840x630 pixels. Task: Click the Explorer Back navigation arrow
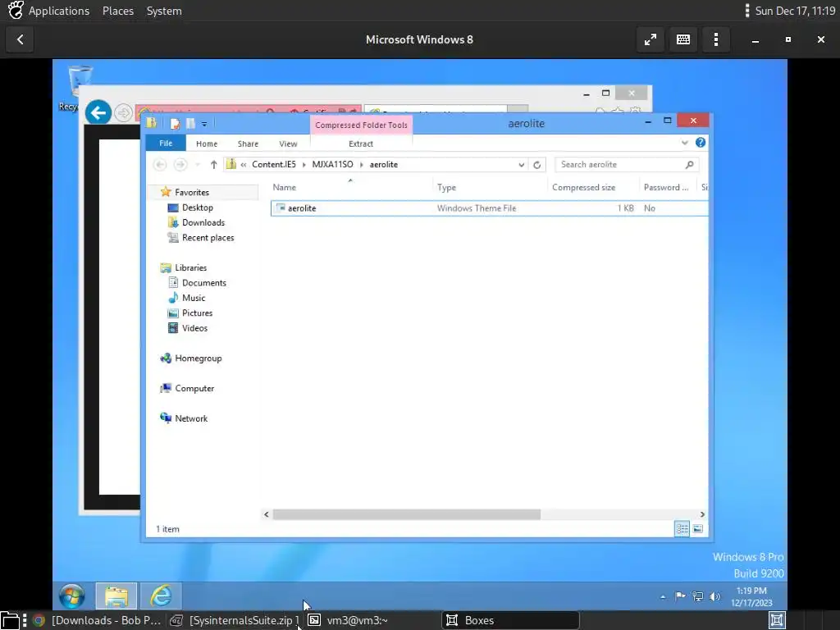(x=160, y=164)
